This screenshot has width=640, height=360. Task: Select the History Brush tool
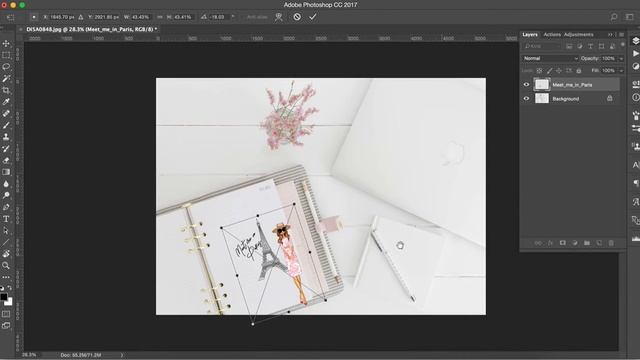(6, 149)
